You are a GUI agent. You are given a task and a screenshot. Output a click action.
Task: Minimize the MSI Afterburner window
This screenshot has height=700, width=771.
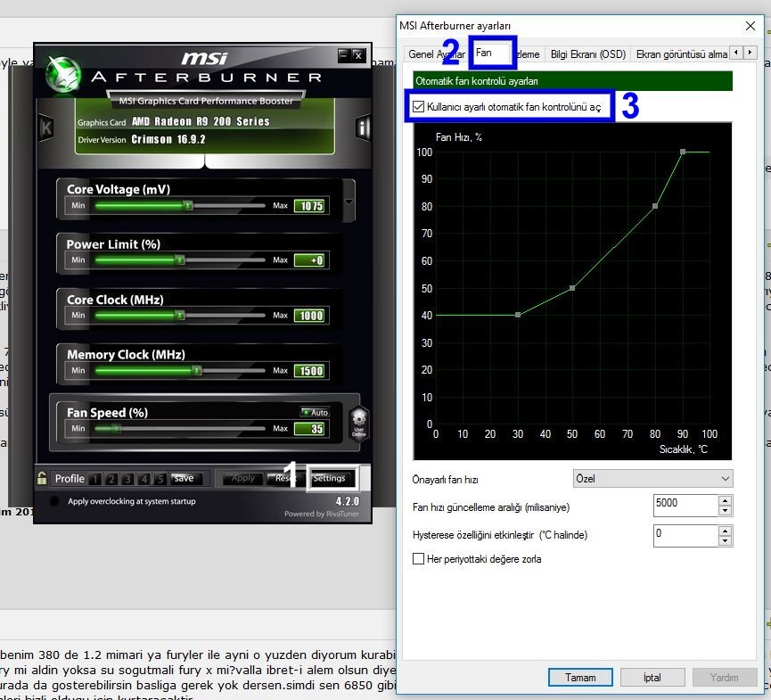[344, 55]
